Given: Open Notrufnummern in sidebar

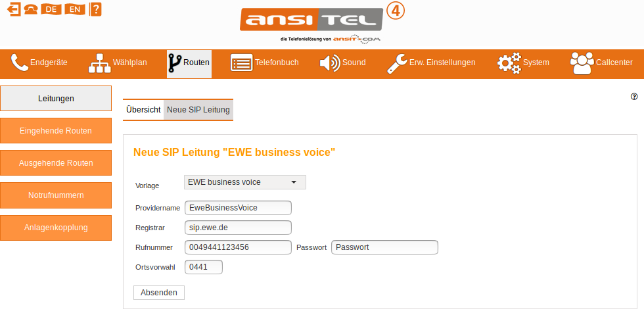Looking at the screenshot, I should (56, 195).
